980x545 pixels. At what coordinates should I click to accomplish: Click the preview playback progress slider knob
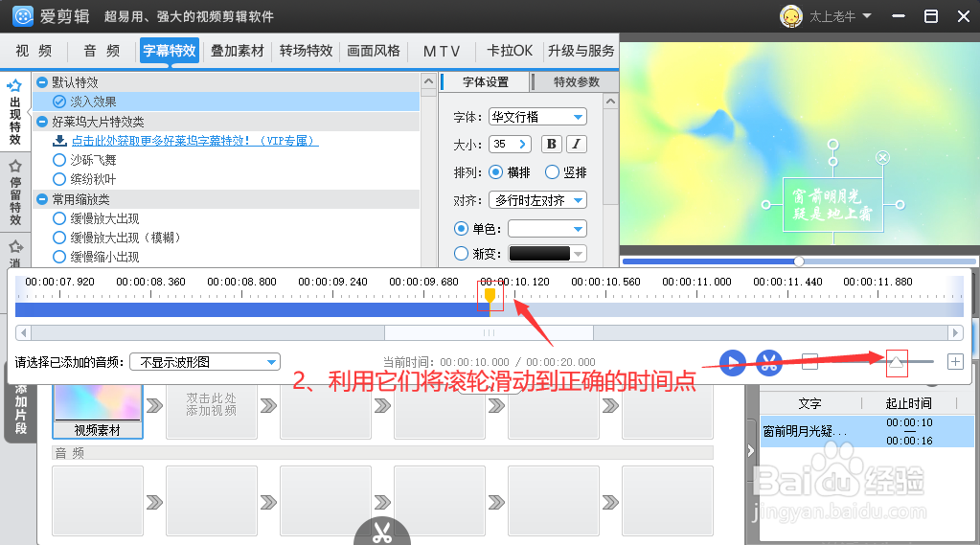pyautogui.click(x=799, y=261)
